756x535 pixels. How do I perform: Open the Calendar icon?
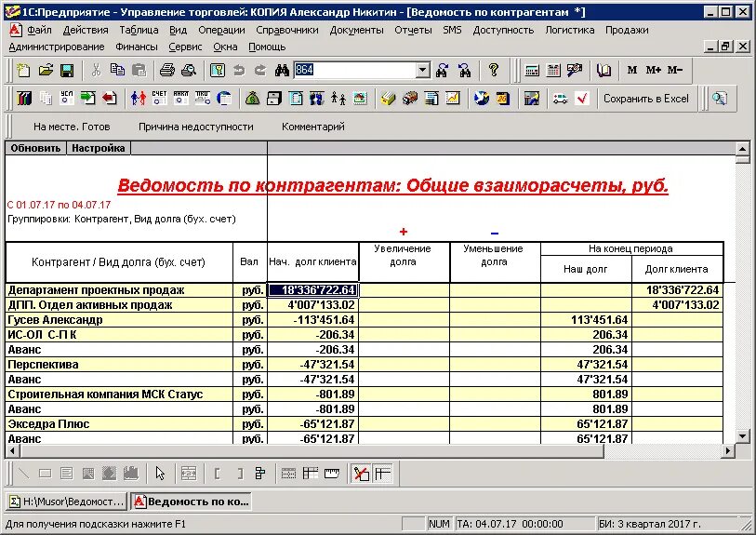coord(553,71)
